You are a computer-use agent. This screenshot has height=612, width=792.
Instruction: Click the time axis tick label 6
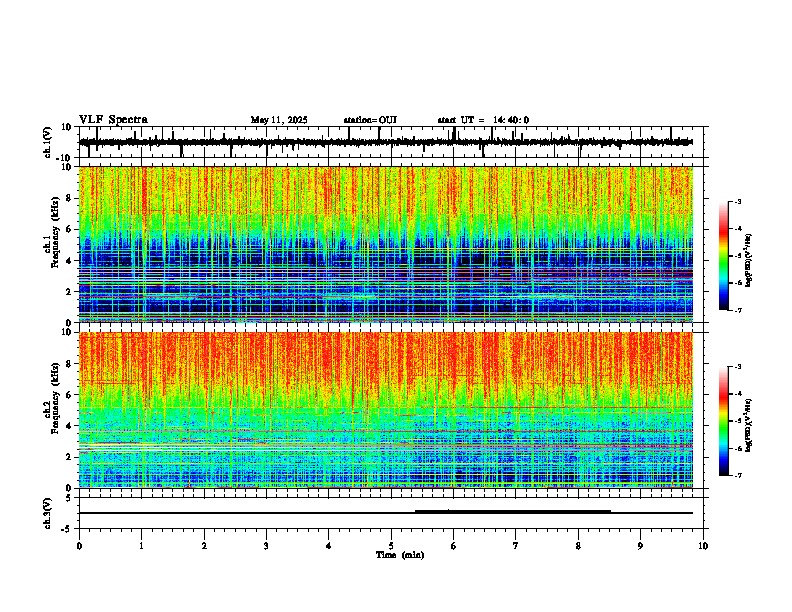pyautogui.click(x=454, y=546)
